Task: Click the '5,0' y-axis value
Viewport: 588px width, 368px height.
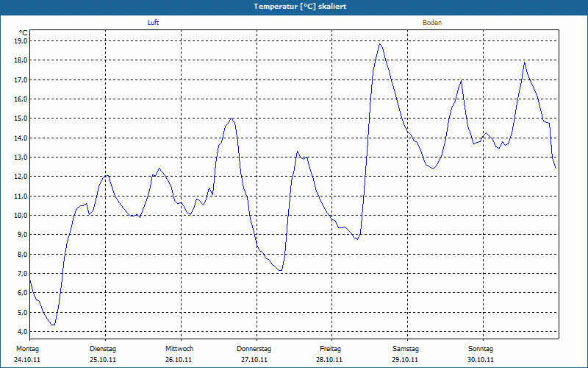Action: (x=23, y=312)
